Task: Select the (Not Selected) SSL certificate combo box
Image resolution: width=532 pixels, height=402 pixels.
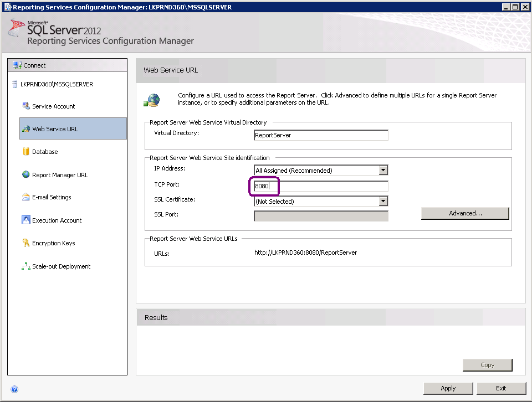Action: [321, 202]
